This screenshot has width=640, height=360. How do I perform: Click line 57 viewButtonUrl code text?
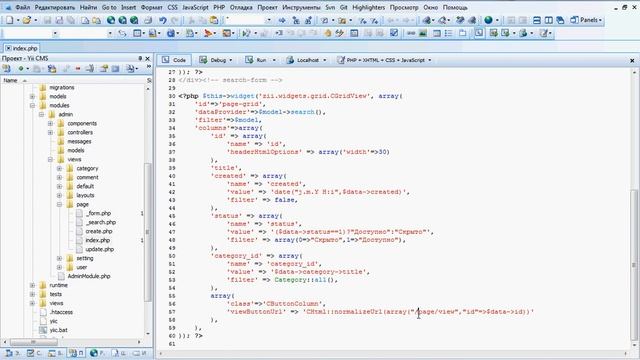380,312
